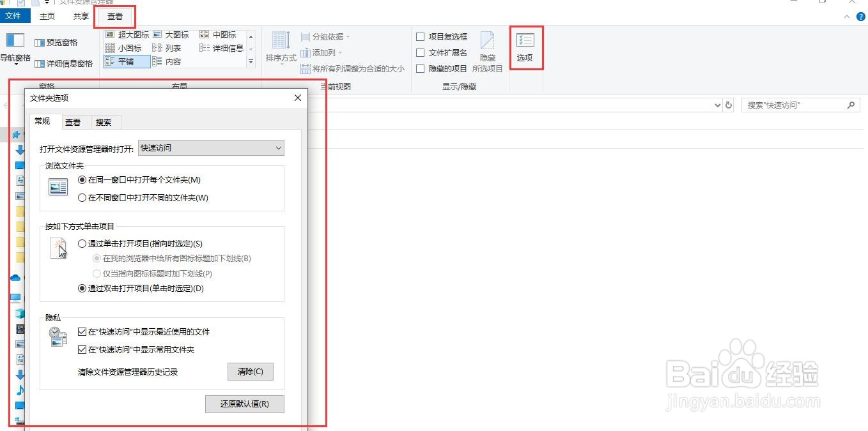Uncheck showing recent files in Quick Access

tap(82, 331)
